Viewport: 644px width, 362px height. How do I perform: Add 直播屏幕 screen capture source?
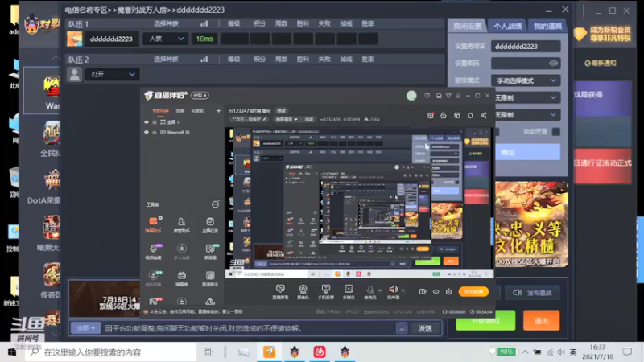pyautogui.click(x=280, y=292)
